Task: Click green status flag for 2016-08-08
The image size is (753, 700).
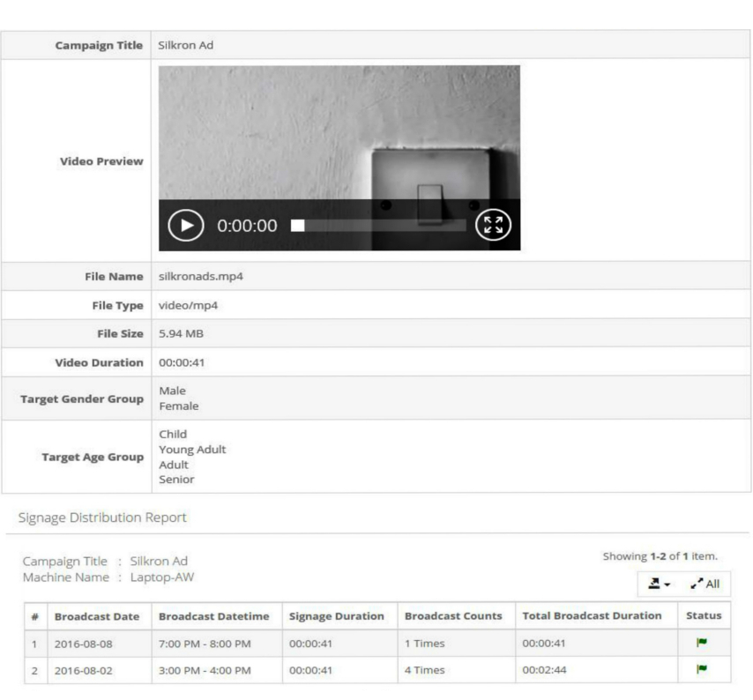Action: click(702, 643)
